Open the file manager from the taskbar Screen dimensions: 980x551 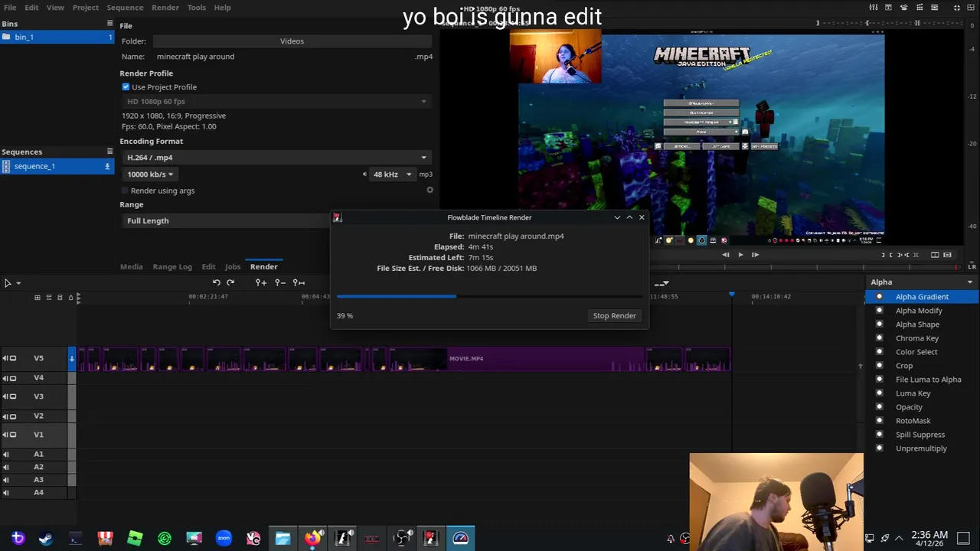click(283, 539)
